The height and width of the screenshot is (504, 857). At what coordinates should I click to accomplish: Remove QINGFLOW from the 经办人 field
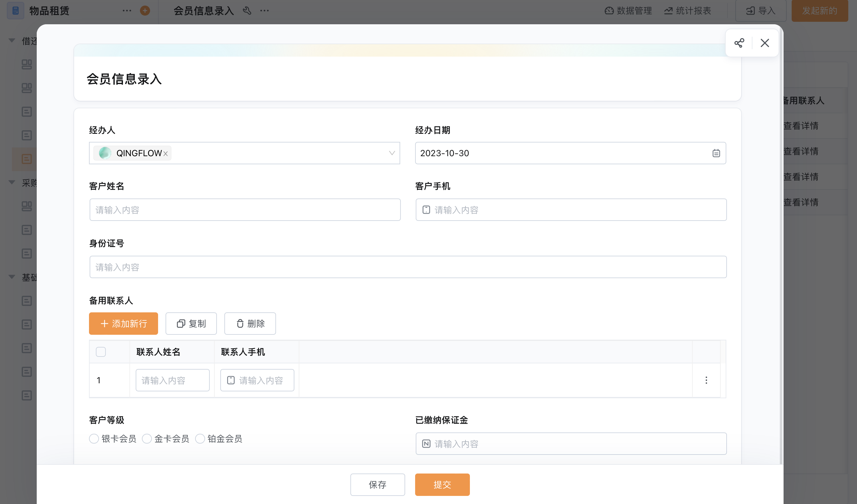[166, 154]
